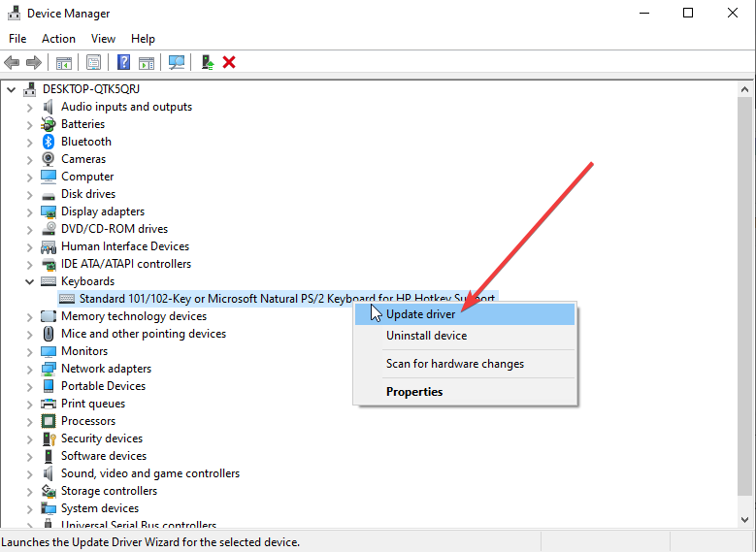Click the DVD/CD-ROM drives disc icon

click(49, 229)
